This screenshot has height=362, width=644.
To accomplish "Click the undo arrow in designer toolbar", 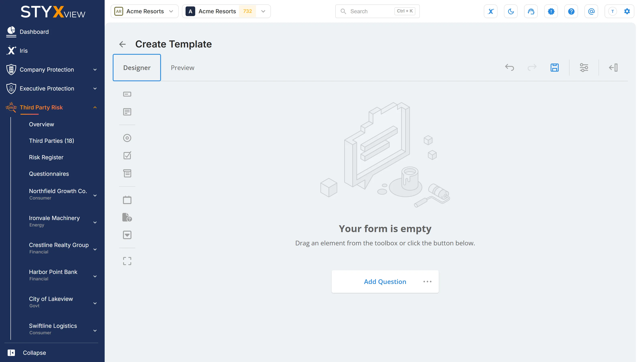I will (x=510, y=67).
